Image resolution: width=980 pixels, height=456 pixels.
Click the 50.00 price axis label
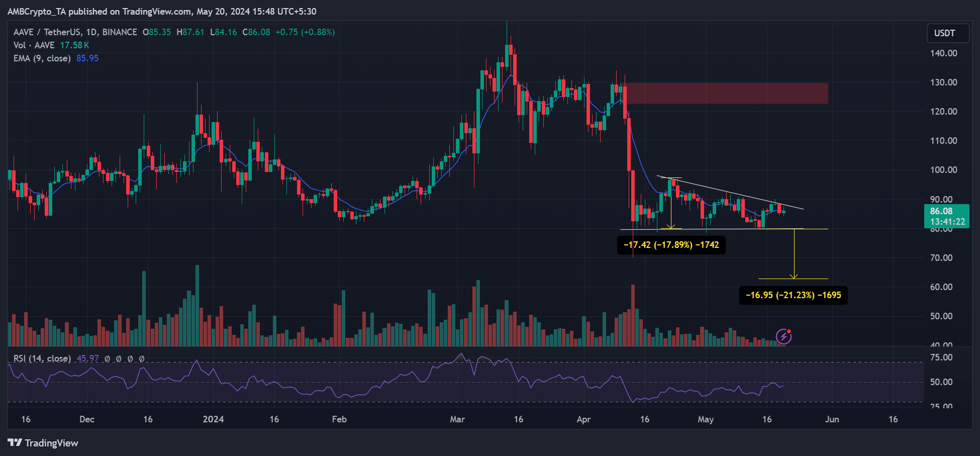coord(941,316)
